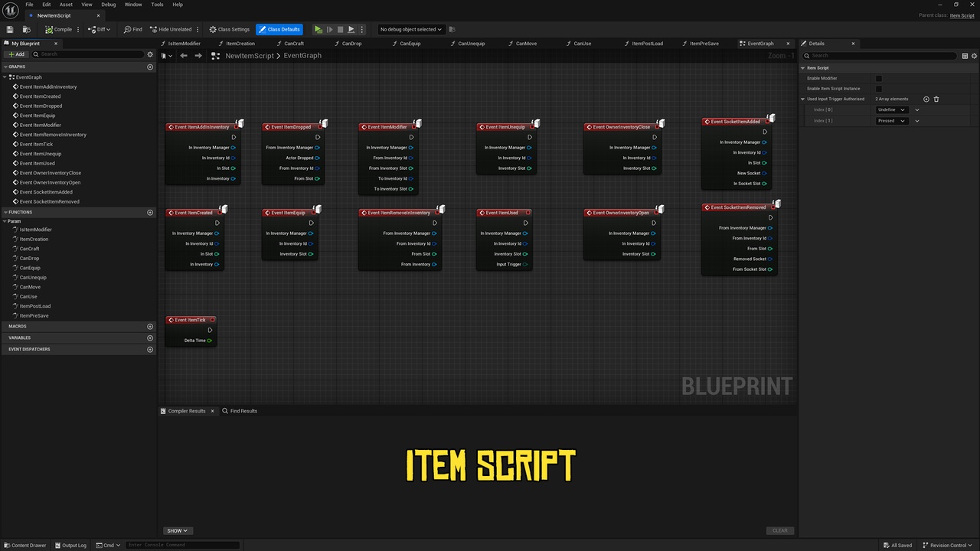Click the My Blueprint search field
The image size is (980, 551).
click(87, 54)
